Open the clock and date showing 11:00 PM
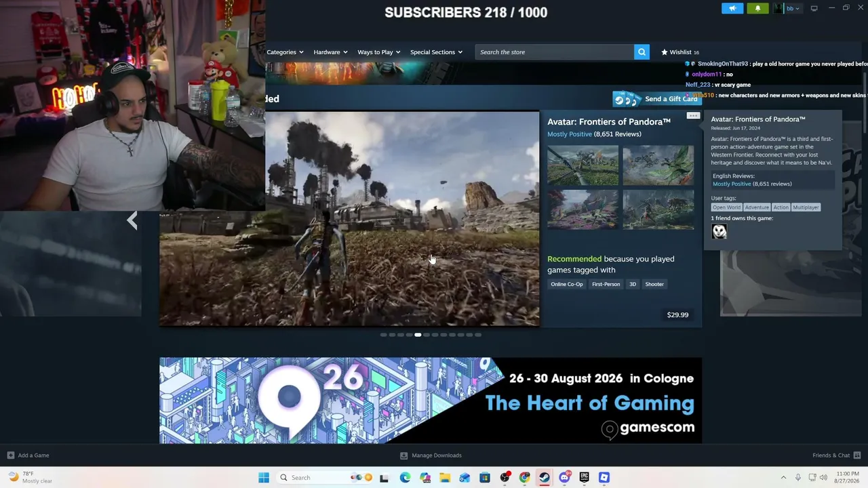The height and width of the screenshot is (488, 868). tap(848, 477)
